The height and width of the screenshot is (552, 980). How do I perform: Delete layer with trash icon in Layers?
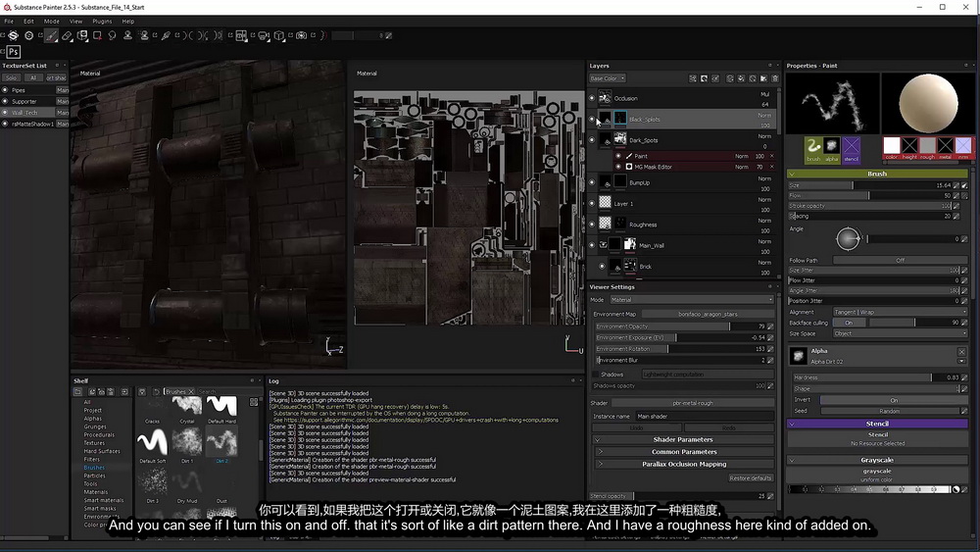point(775,78)
